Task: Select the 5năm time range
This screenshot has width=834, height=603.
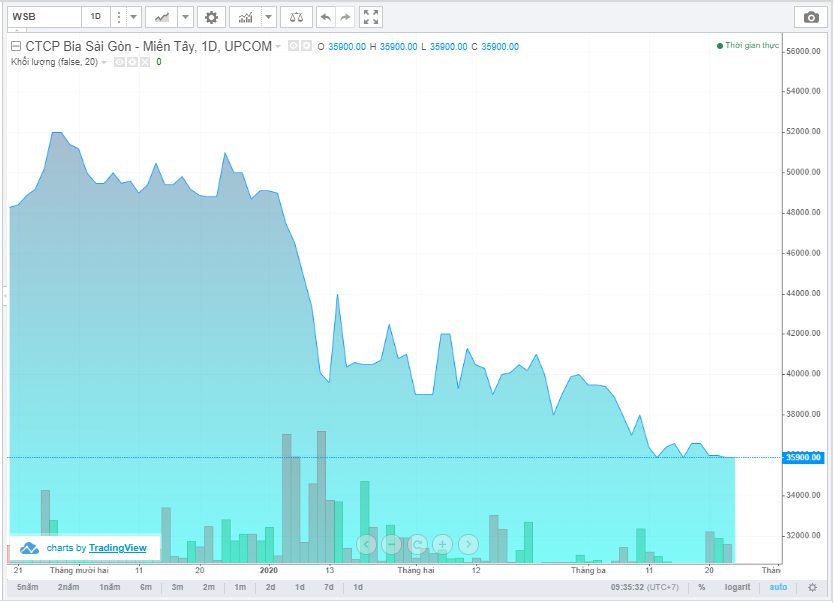Action: [x=28, y=587]
